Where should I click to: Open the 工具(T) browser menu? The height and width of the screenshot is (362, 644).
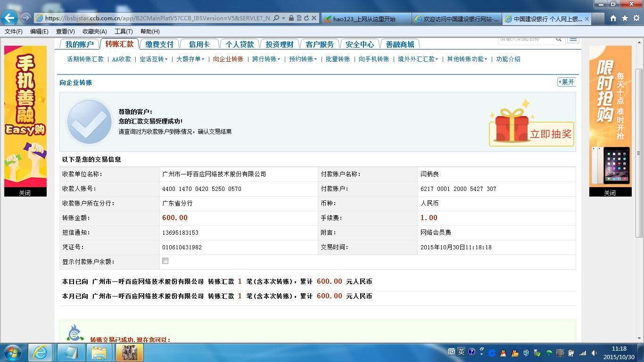tap(124, 32)
